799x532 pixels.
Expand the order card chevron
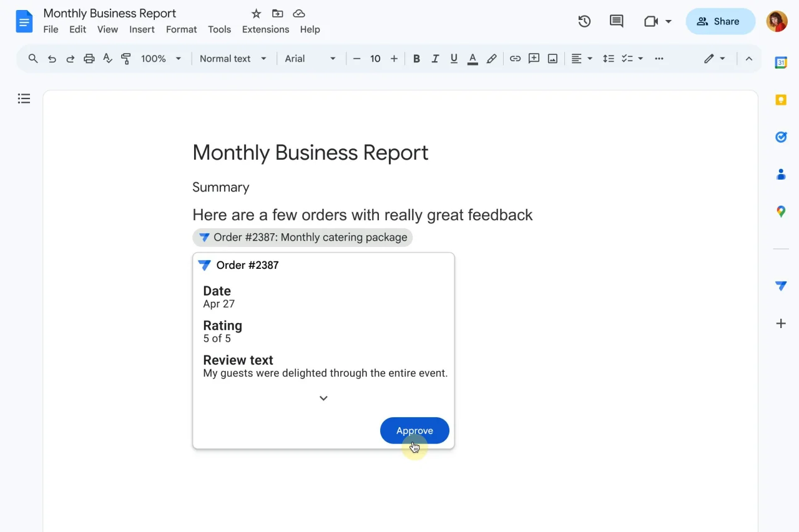point(323,399)
